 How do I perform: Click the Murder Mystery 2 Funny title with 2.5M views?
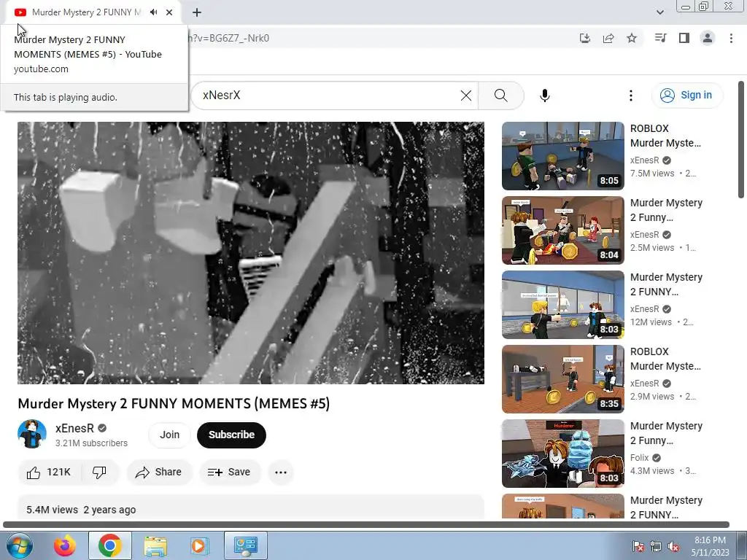click(x=666, y=210)
